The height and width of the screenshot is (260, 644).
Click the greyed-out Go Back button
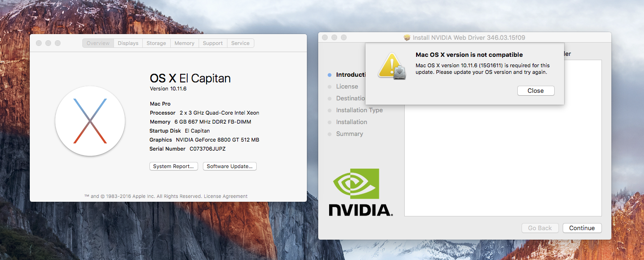(540, 228)
